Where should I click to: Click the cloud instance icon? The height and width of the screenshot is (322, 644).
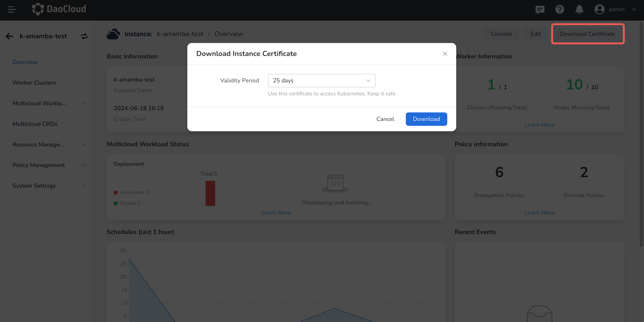pos(113,34)
